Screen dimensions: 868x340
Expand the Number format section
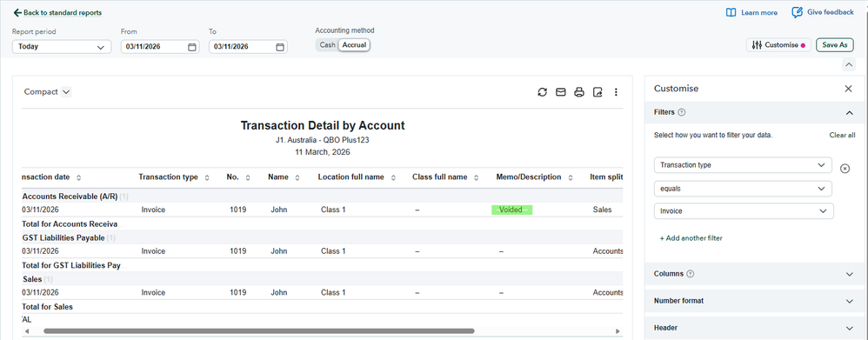(850, 301)
